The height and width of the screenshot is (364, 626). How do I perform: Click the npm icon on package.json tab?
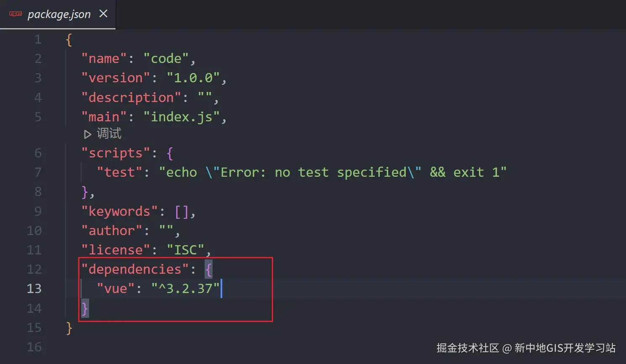16,14
